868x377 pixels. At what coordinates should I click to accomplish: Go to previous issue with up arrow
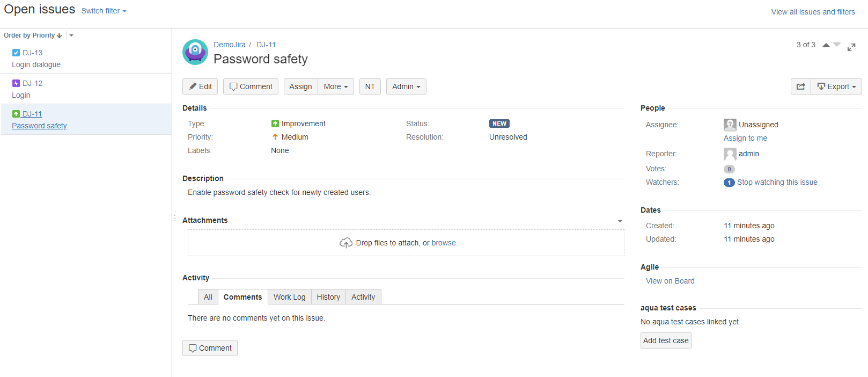826,45
